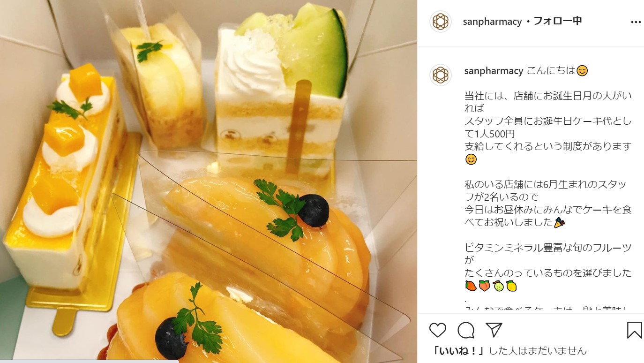The height and width of the screenshot is (363, 644).
Task: Click the lemon emoji in caption
Action: tap(511, 286)
